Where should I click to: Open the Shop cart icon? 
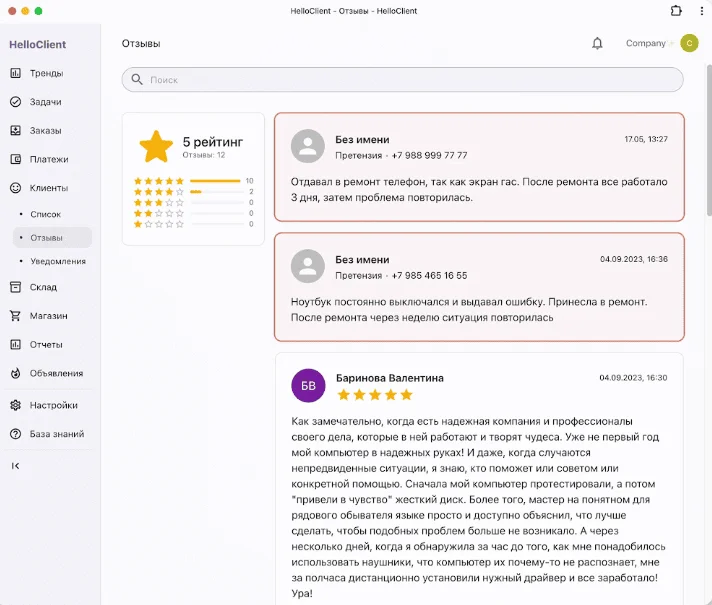15,316
